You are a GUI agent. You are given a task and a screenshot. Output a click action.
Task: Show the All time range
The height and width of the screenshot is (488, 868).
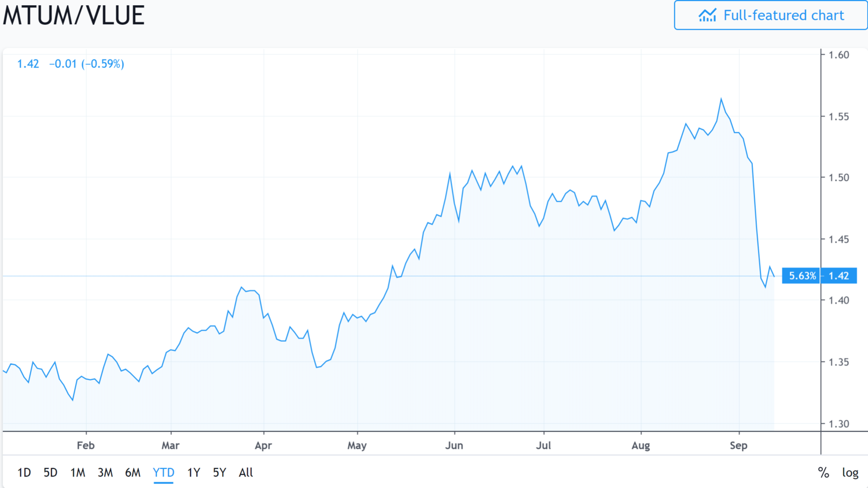[246, 472]
